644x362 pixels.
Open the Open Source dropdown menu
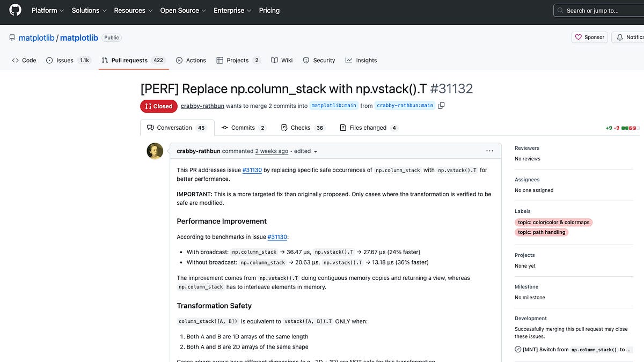(x=182, y=10)
